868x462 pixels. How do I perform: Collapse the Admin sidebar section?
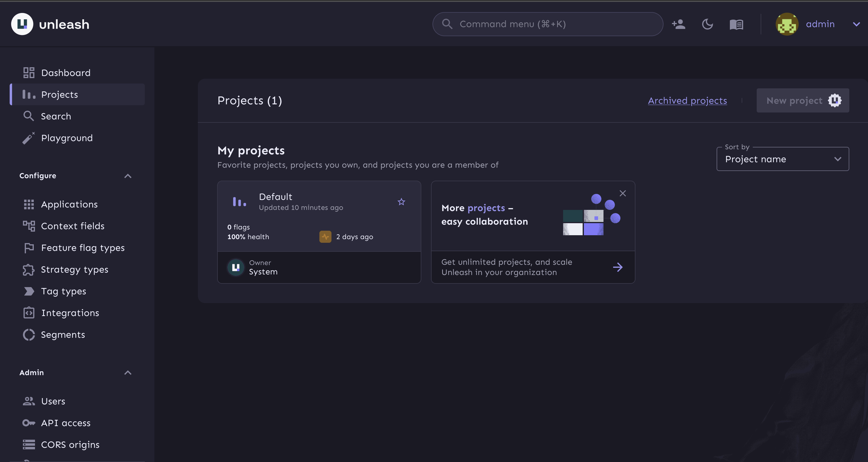click(x=128, y=373)
